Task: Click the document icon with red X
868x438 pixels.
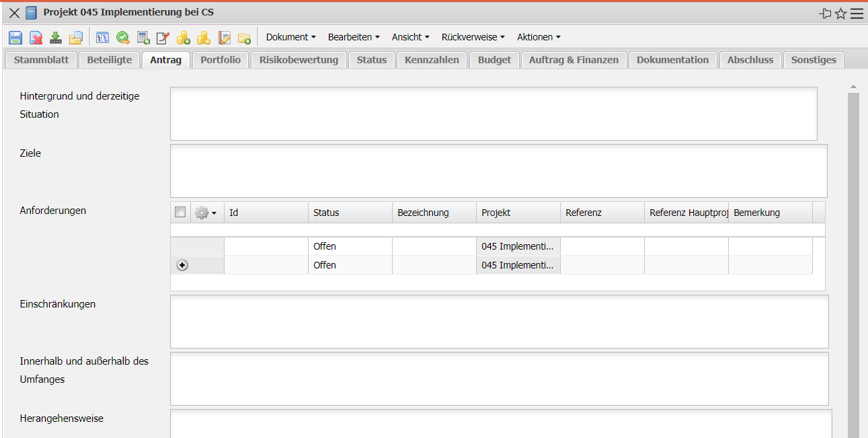Action: pyautogui.click(x=36, y=38)
